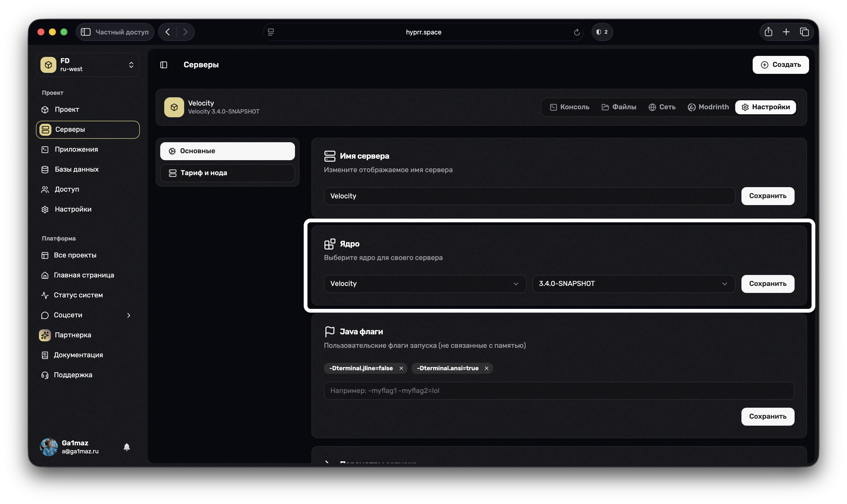The image size is (847, 504).
Task: Open Доступ section
Action: click(88, 189)
